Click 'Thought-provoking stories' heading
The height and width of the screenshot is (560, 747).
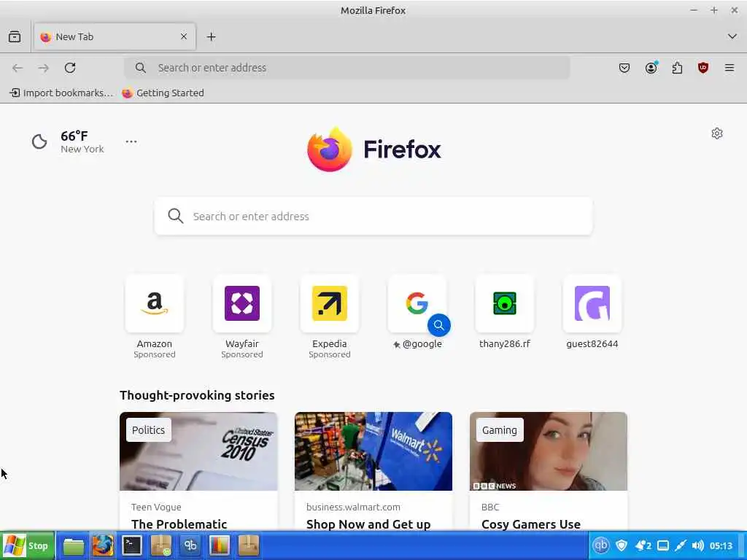coord(197,395)
